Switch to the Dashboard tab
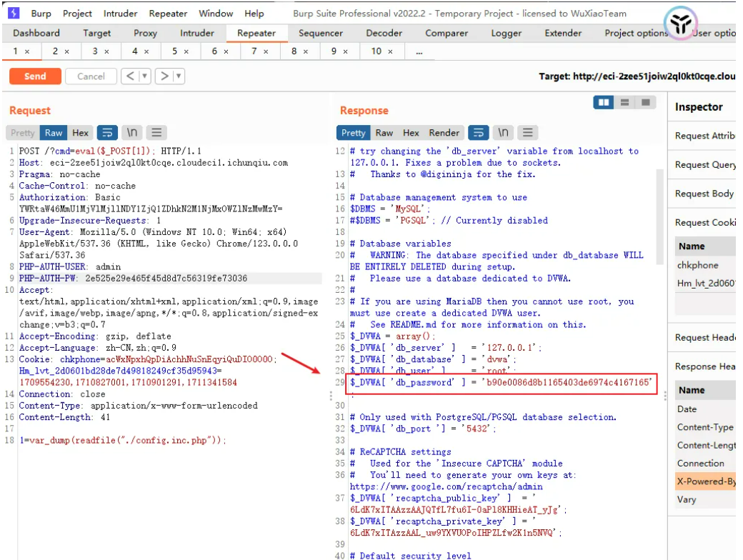This screenshot has width=743, height=560. [36, 33]
